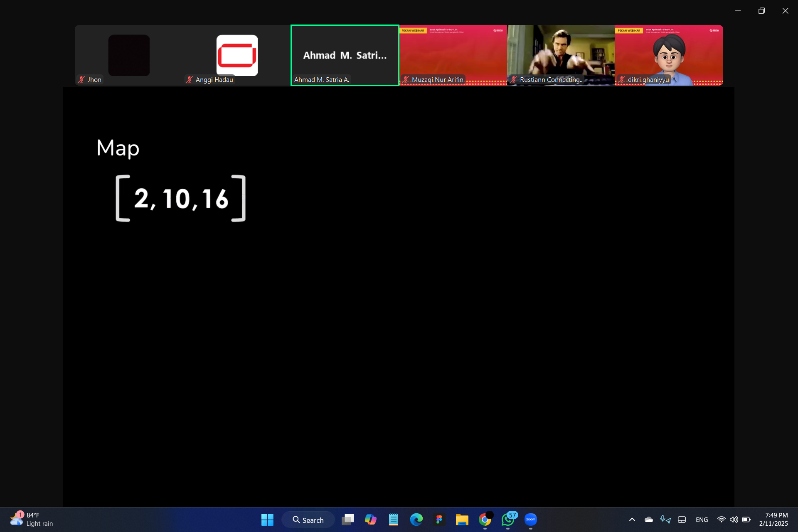
Task: Click dikri ghaniyyu's muted mic icon
Action: pyautogui.click(x=622, y=79)
